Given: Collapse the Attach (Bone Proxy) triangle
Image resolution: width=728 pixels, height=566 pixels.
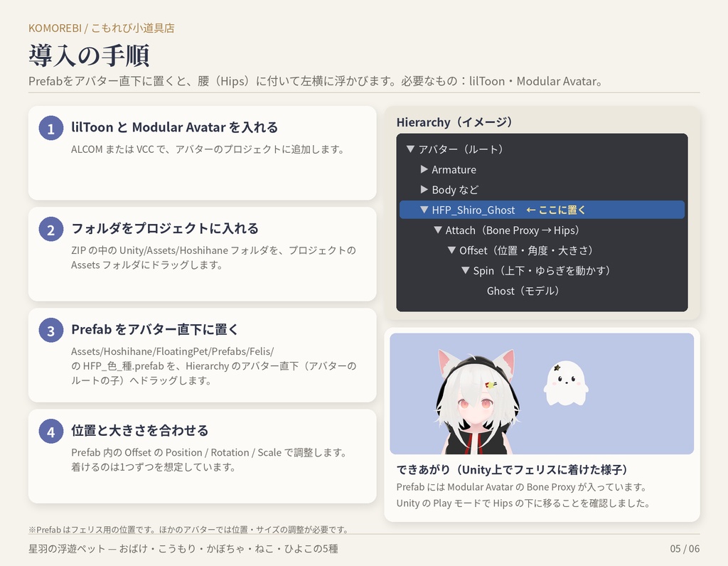Looking at the screenshot, I should [x=437, y=230].
